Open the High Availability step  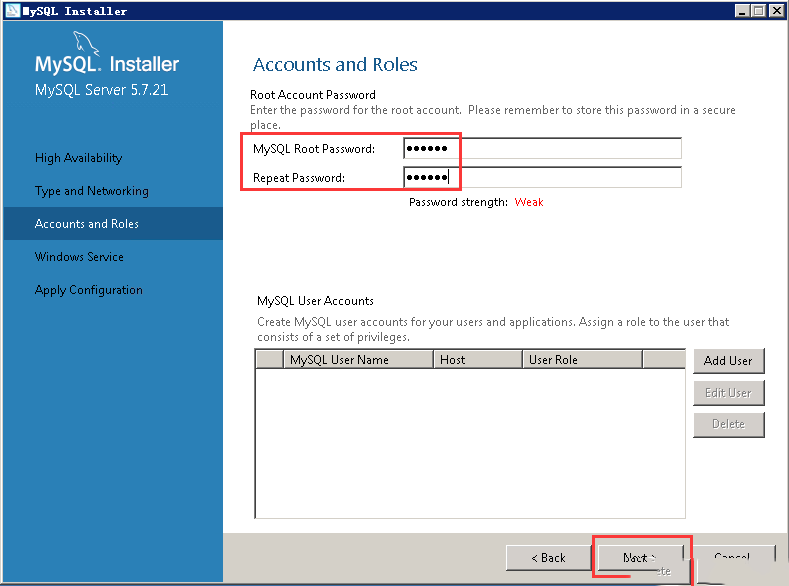(x=78, y=158)
